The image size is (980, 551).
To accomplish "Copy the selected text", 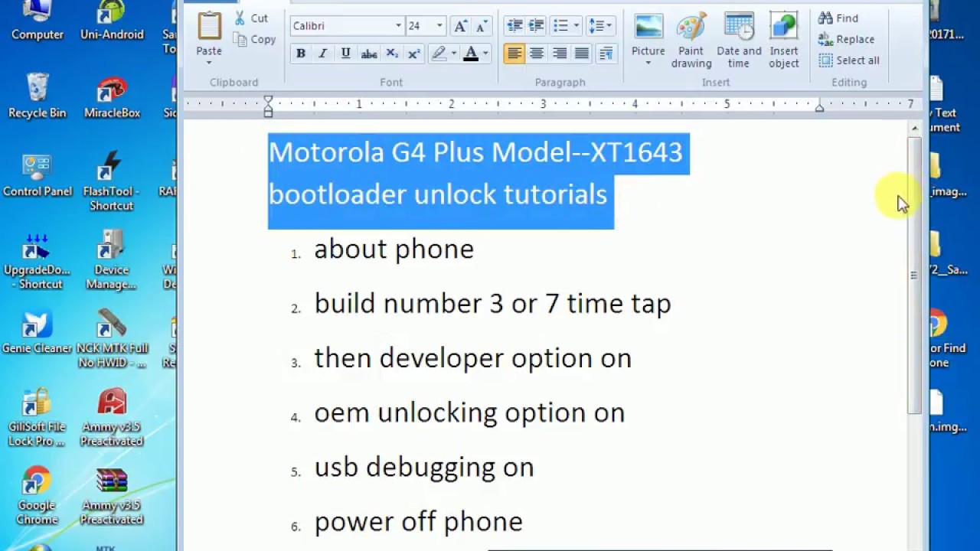I will [x=253, y=40].
